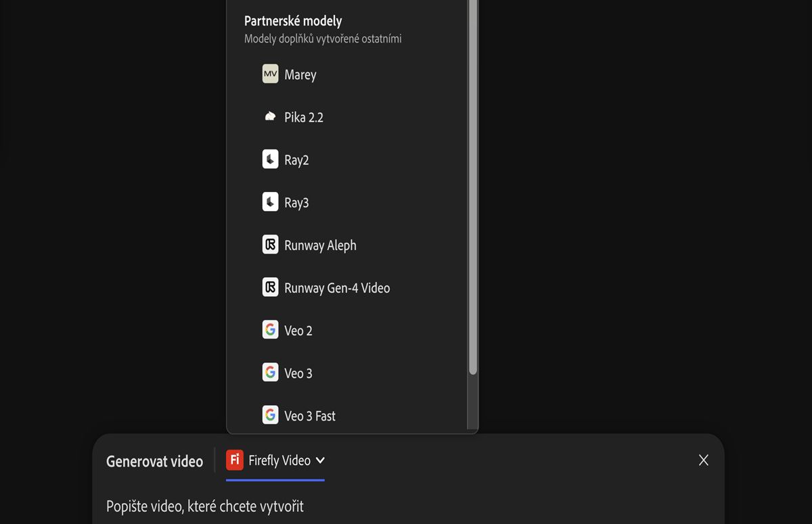Click the Runway icon next to Aleph
Screen dimensions: 812x524
tap(270, 245)
